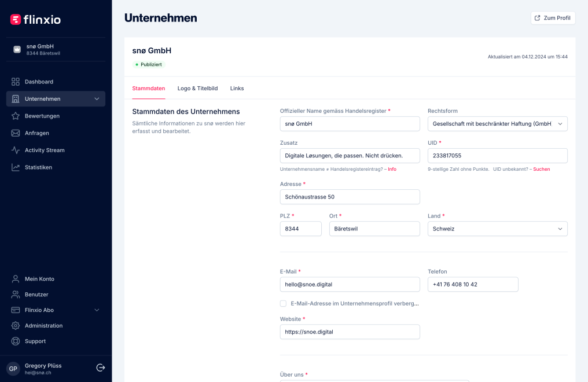
Task: Click the Anfragen envelope icon
Action: (16, 133)
